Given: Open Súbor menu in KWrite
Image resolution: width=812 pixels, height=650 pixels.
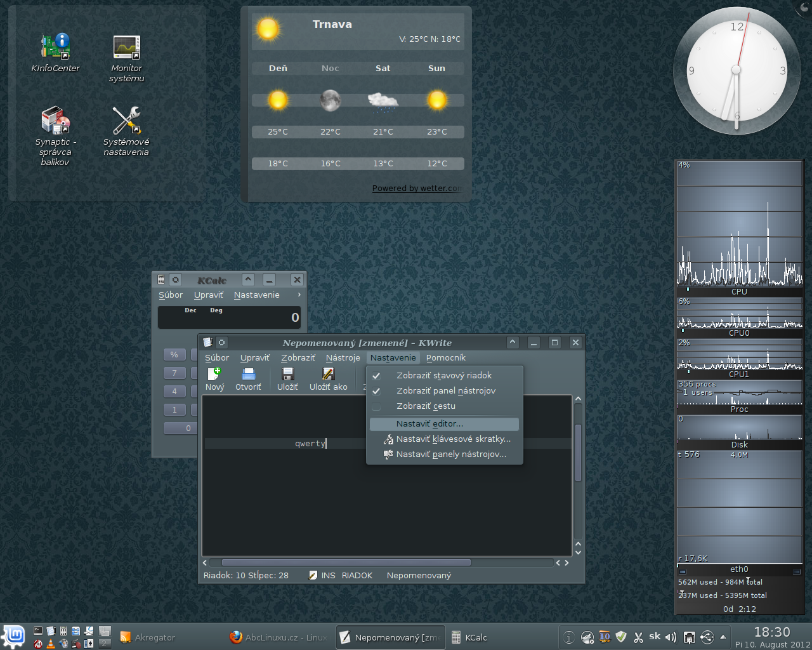Looking at the screenshot, I should coord(217,357).
